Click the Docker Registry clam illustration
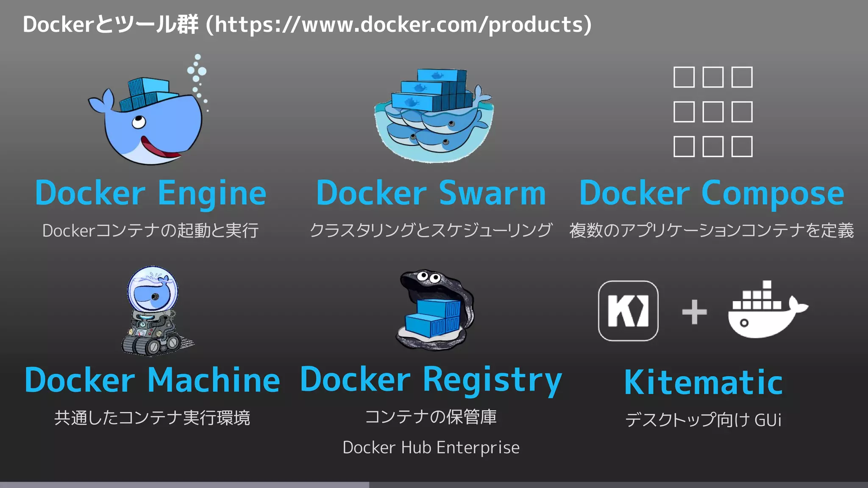The width and height of the screenshot is (868, 488). 435,309
